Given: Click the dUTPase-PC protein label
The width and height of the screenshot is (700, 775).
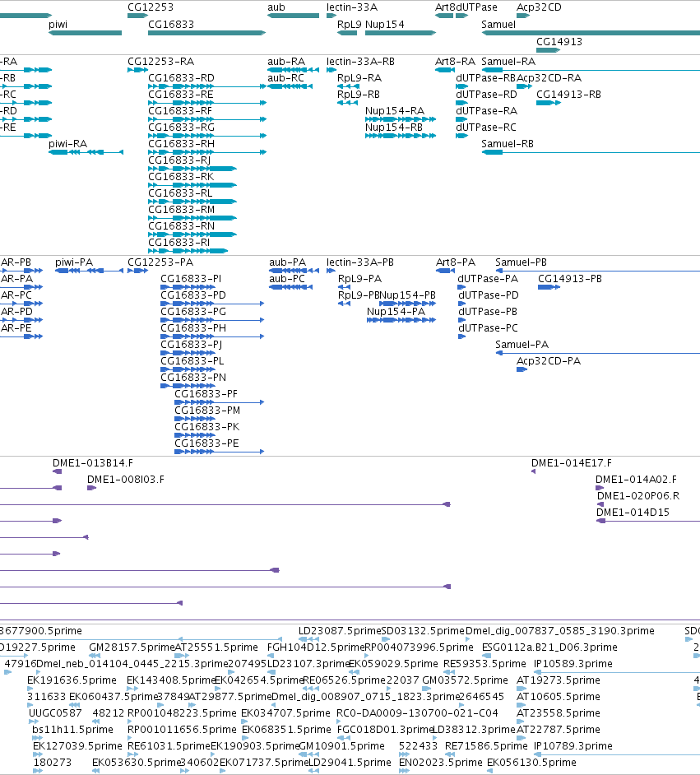Looking at the screenshot, I should click(488, 327).
